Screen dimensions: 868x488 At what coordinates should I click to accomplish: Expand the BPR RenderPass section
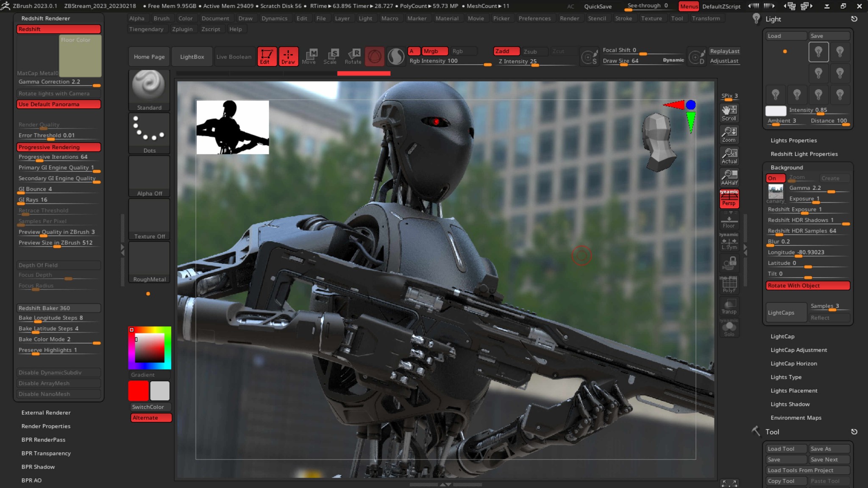pyautogui.click(x=43, y=440)
